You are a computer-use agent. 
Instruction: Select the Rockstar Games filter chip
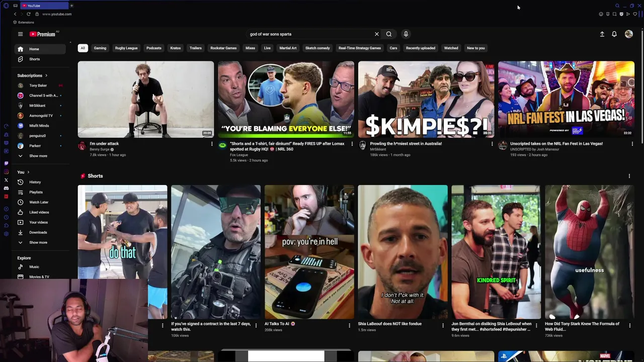click(223, 48)
